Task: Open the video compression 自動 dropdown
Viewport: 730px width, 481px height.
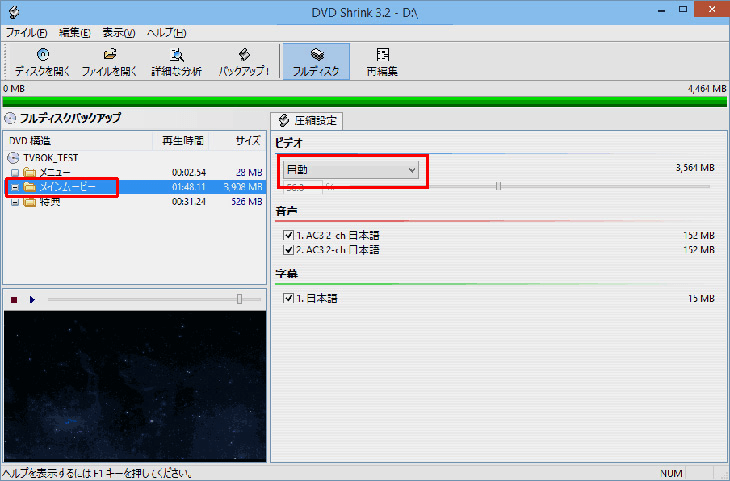Action: pyautogui.click(x=350, y=170)
